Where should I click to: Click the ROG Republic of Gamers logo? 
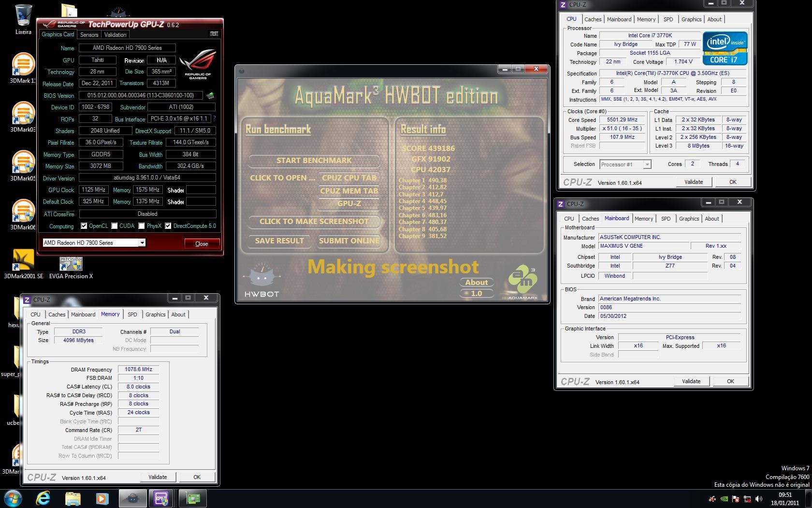tap(198, 64)
